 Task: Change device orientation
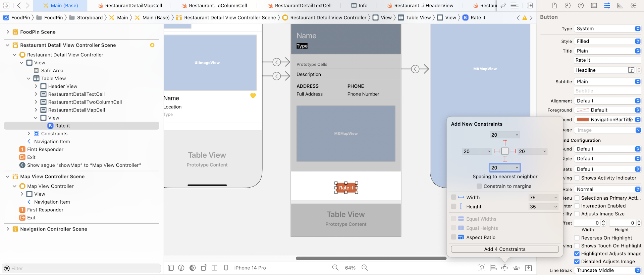(x=204, y=268)
